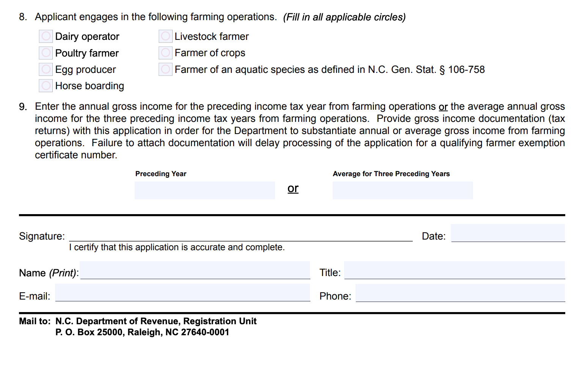
Task: Mark the Egg producer circle
Action: coord(46,69)
